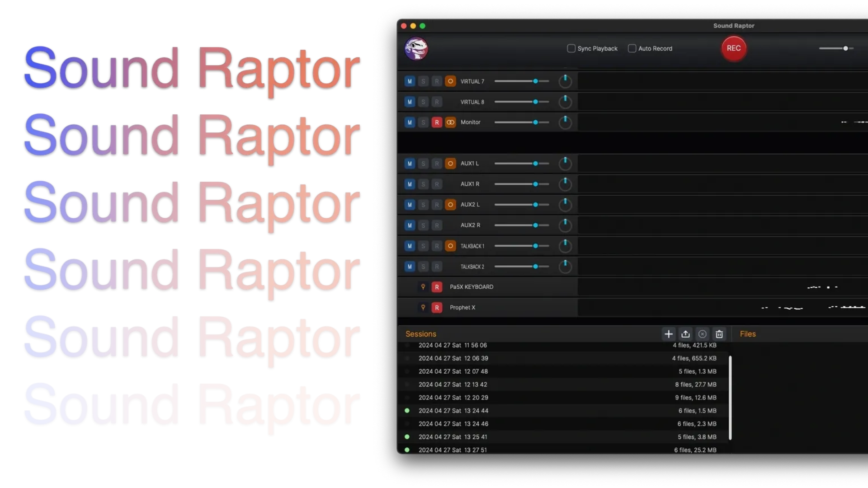Screen dimensions: 868x488
Task: Click the orange output icon on VIRTUAL 7
Action: click(451, 81)
